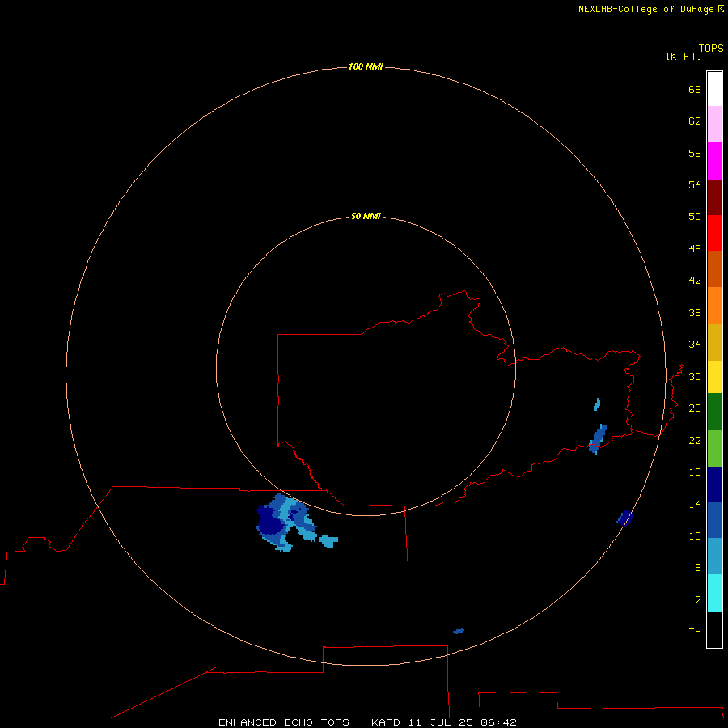Click the "42" legend value
The width and height of the screenshot is (728, 728).
(695, 280)
